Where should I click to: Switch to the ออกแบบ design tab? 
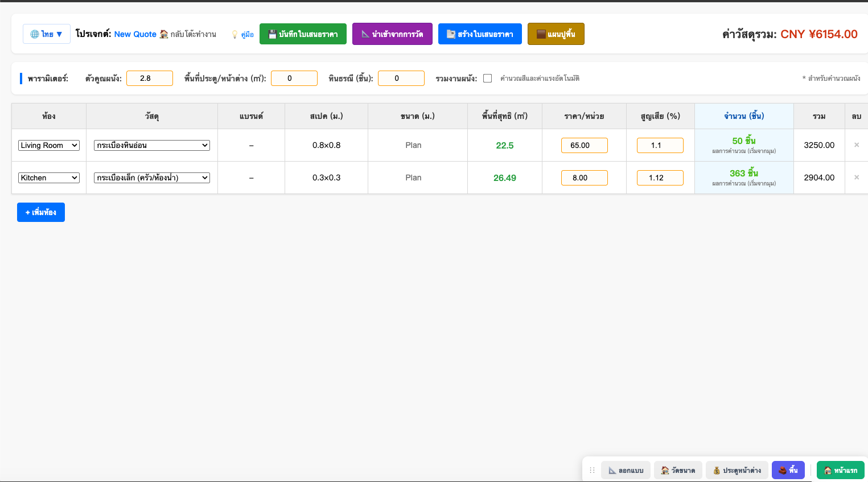(x=626, y=471)
